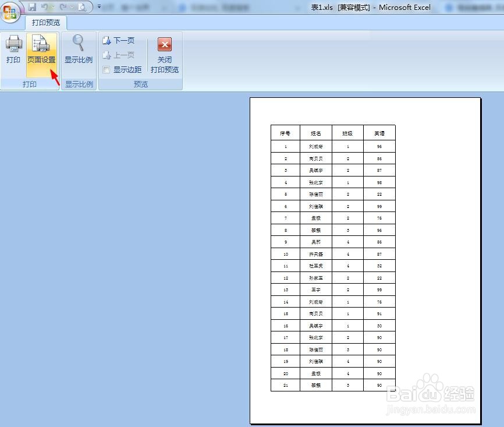This screenshot has width=504, height=427.
Task: Open the round Office button menu
Action: point(10,12)
